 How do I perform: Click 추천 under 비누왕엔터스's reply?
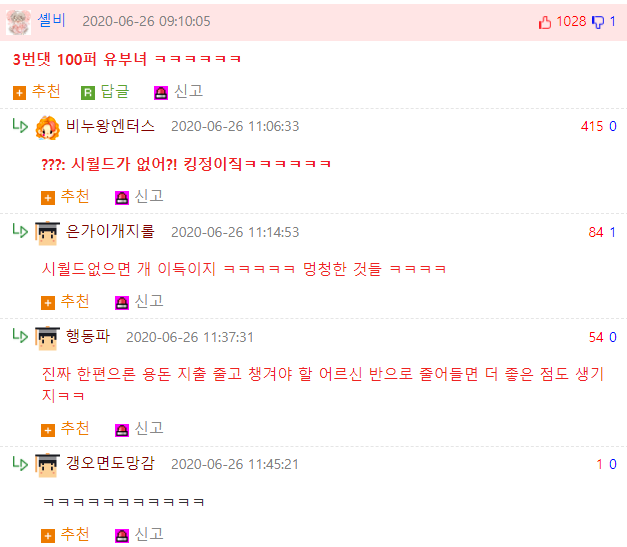tap(65, 197)
